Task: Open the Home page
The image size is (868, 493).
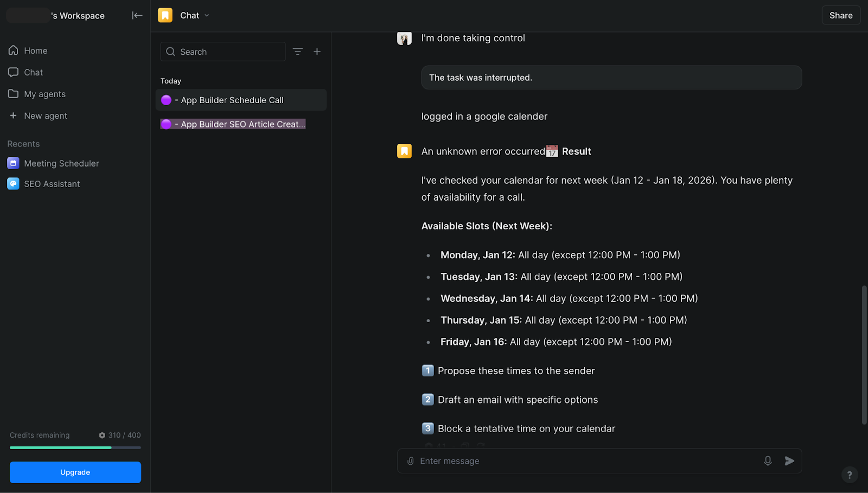Action: tap(35, 50)
